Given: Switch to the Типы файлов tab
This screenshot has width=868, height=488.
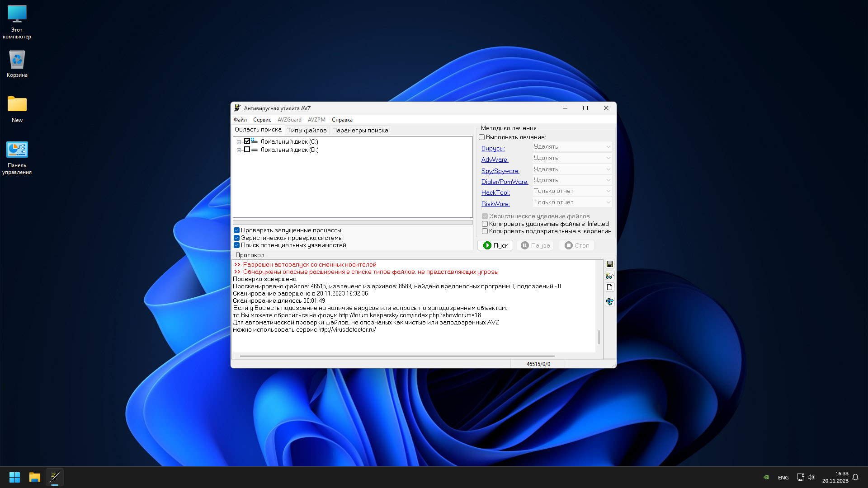Looking at the screenshot, I should 307,130.
